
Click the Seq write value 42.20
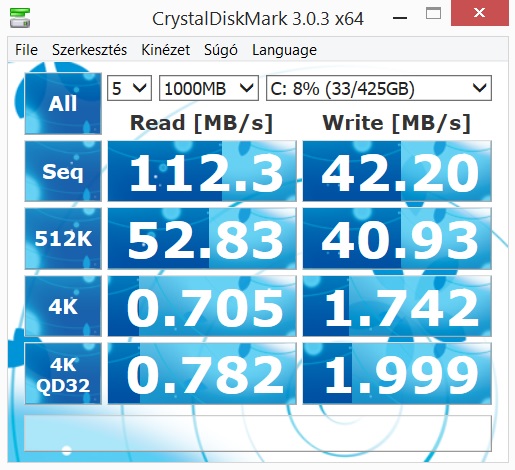tap(397, 171)
